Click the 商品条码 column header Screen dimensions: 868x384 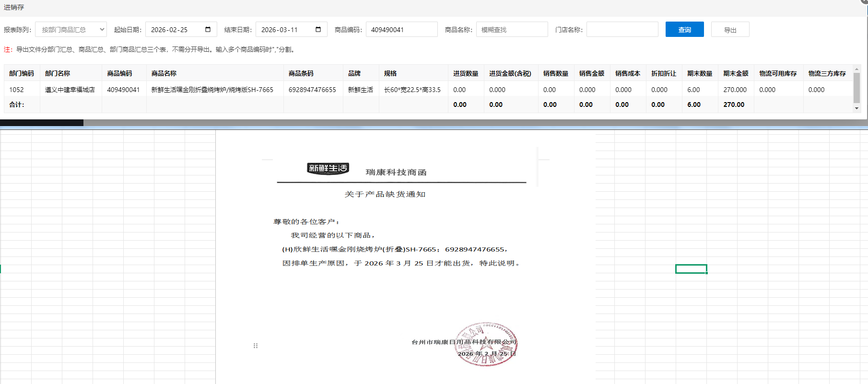301,73
